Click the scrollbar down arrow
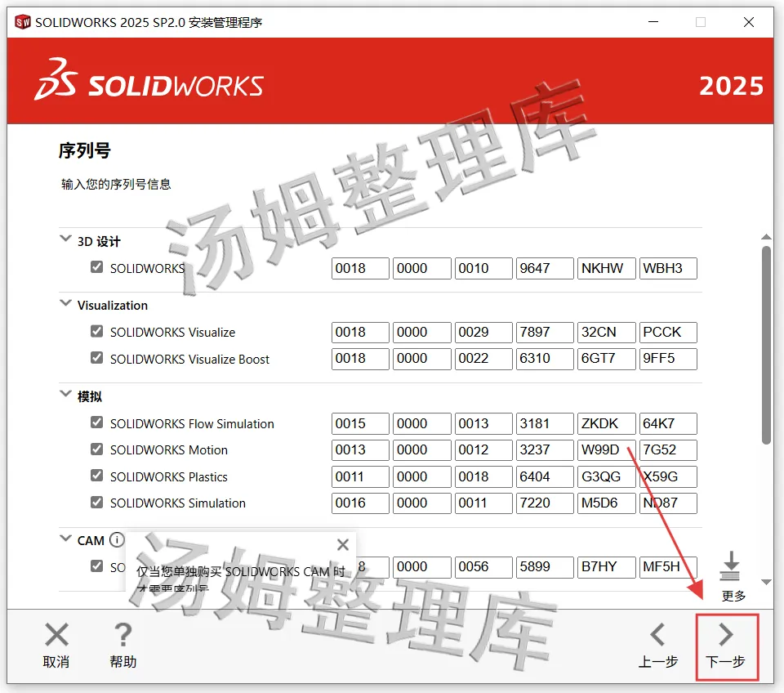 pos(766,582)
